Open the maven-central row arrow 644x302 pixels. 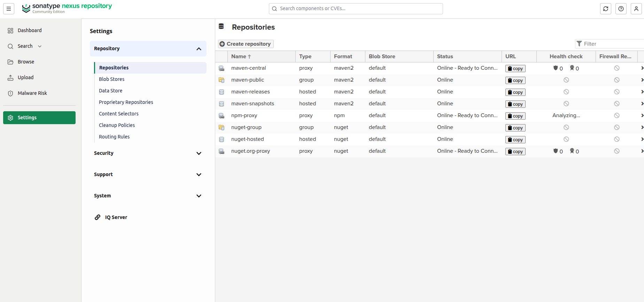(x=642, y=68)
